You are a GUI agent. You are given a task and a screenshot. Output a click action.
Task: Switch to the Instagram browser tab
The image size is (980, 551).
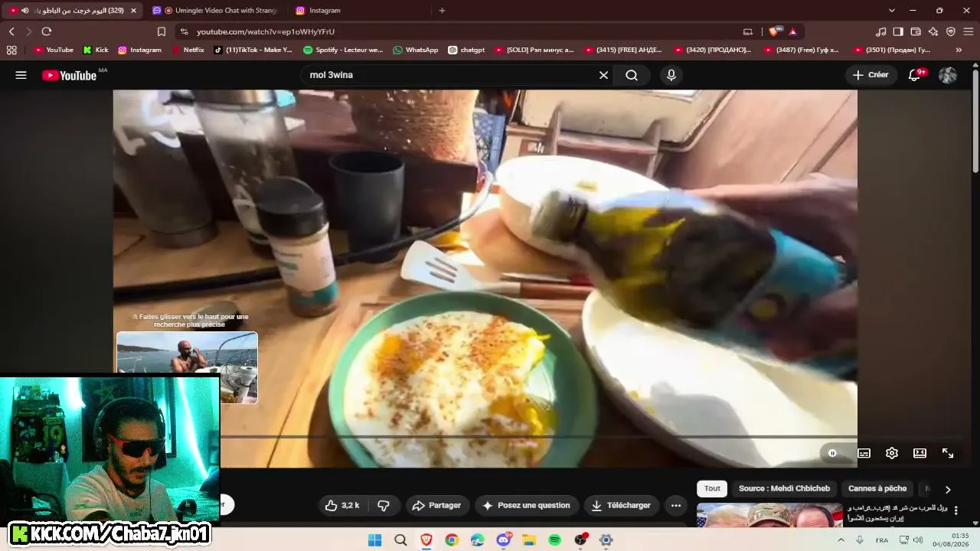[358, 11]
